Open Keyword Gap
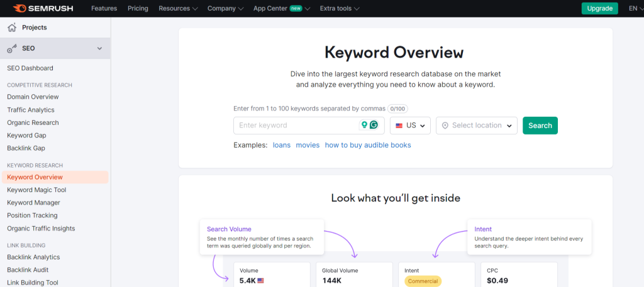 pos(26,135)
